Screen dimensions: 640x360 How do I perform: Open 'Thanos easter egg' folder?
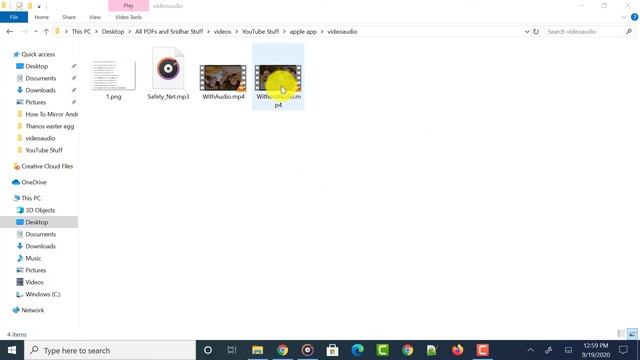[49, 126]
